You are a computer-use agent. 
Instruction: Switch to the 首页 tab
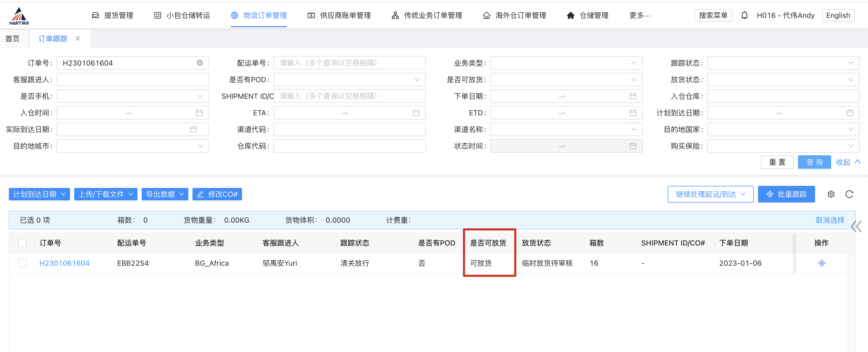point(12,39)
